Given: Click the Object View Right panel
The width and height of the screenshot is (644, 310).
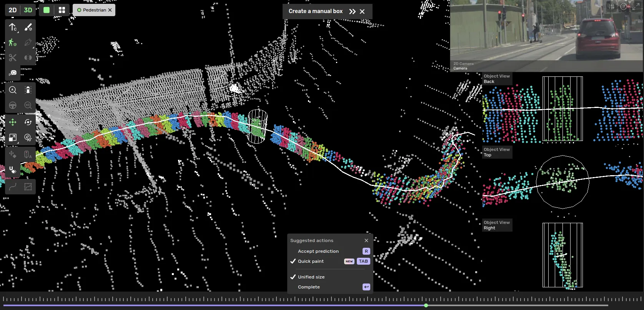Looking at the screenshot, I should tap(563, 255).
